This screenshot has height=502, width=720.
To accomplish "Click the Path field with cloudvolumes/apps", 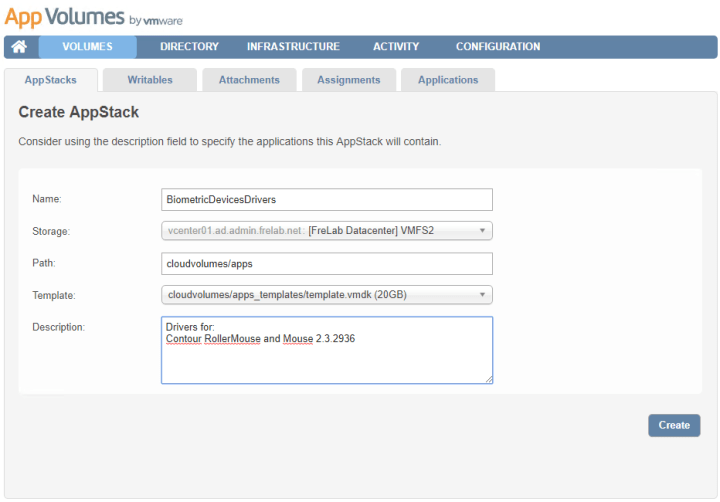I will pyautogui.click(x=327, y=263).
